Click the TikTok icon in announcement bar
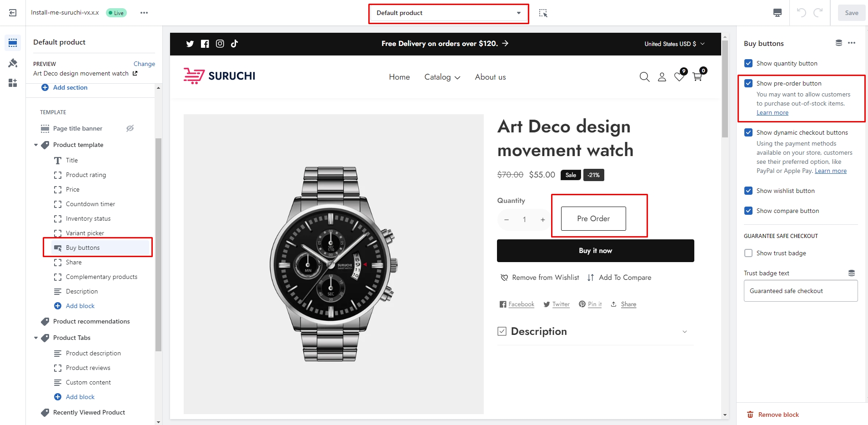Image resolution: width=868 pixels, height=425 pixels. (235, 44)
